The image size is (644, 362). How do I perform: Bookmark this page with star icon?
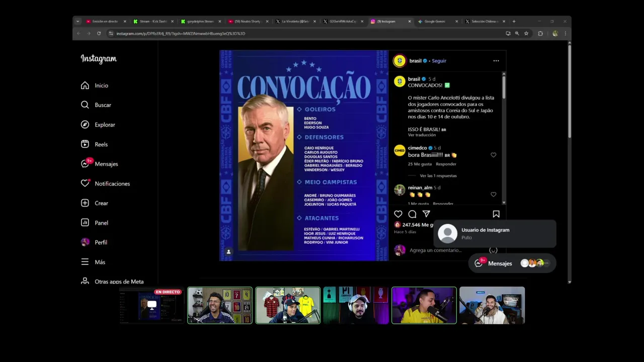point(526,34)
